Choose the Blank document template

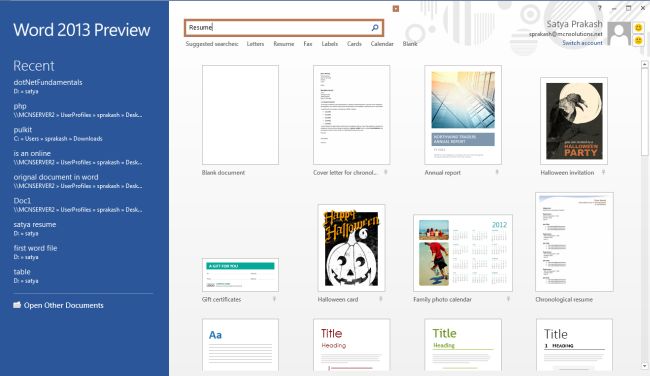240,115
